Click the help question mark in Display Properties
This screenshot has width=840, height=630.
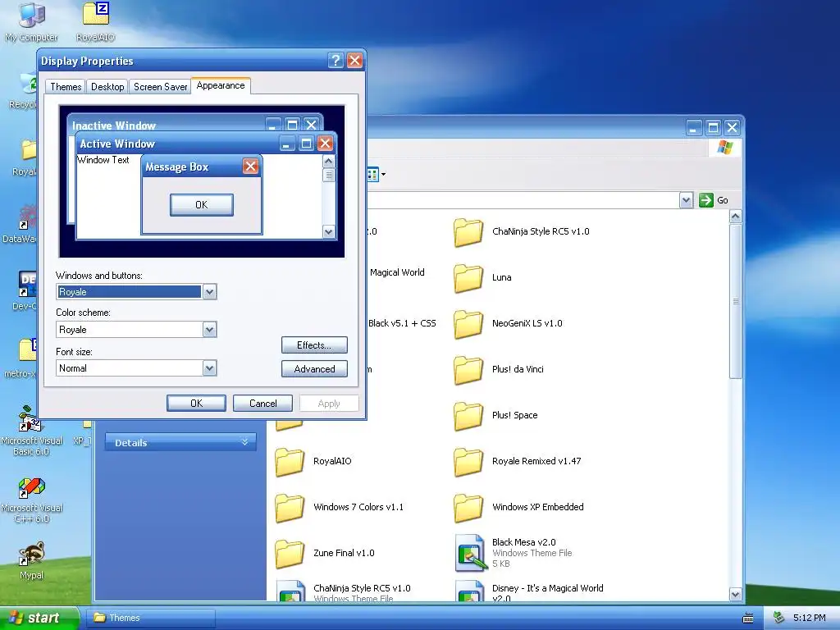coord(336,61)
